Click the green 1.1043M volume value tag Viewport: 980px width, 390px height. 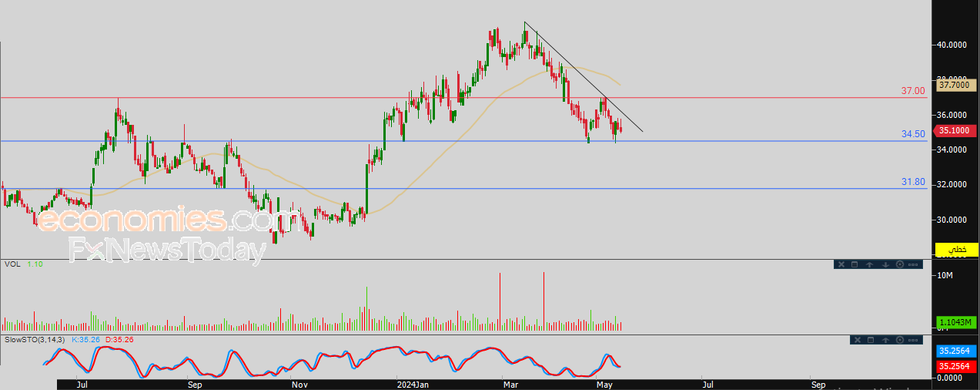956,323
